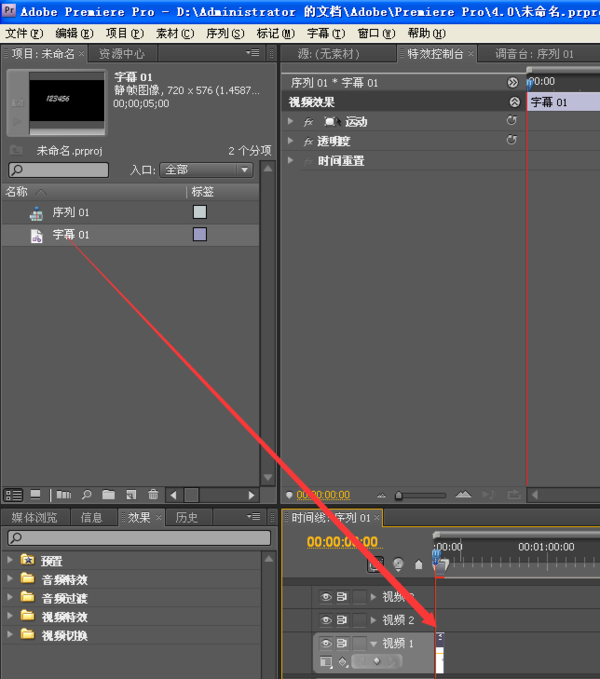Image resolution: width=600 pixels, height=679 pixels.
Task: Click the Find magnifier icon in project panel
Action: coord(87,494)
